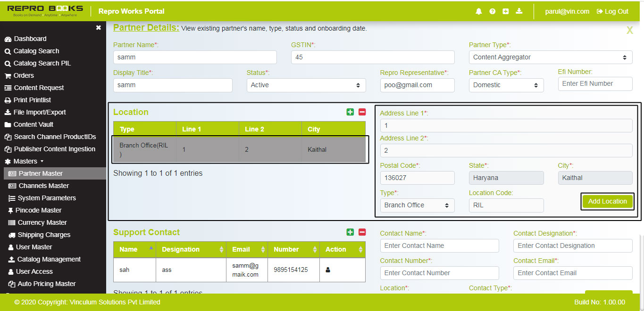Screen dimensions: 644x311
Task: Click red minus icon in Location section
Action: coord(362,112)
